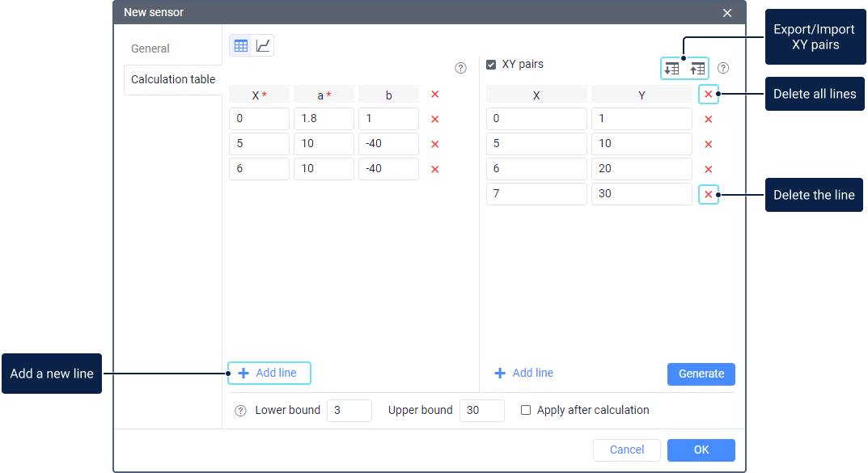Click the import XY pairs icon

click(x=697, y=69)
